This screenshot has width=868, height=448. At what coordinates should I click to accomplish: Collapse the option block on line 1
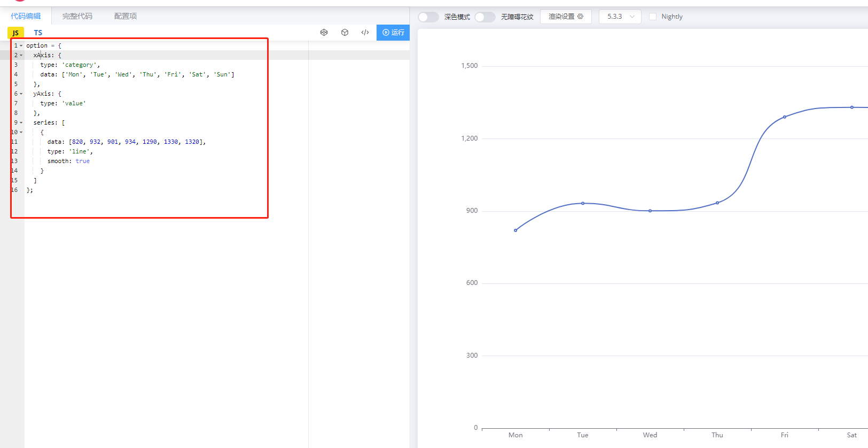click(x=21, y=46)
